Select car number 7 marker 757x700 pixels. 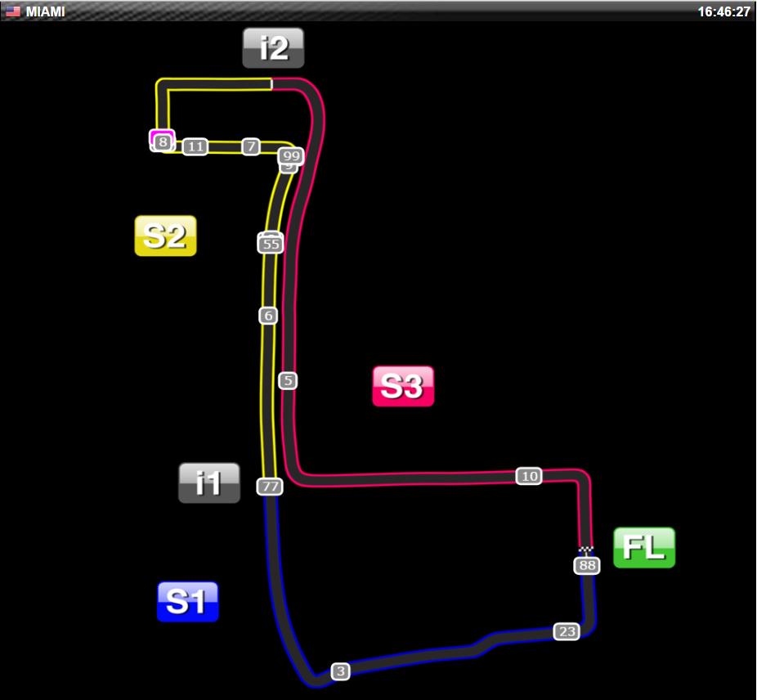(251, 146)
